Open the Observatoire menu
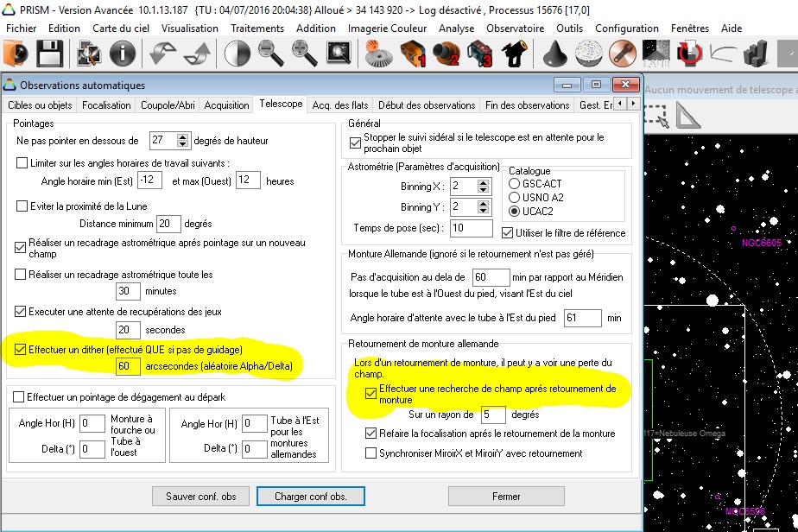The image size is (798, 532). point(515,28)
